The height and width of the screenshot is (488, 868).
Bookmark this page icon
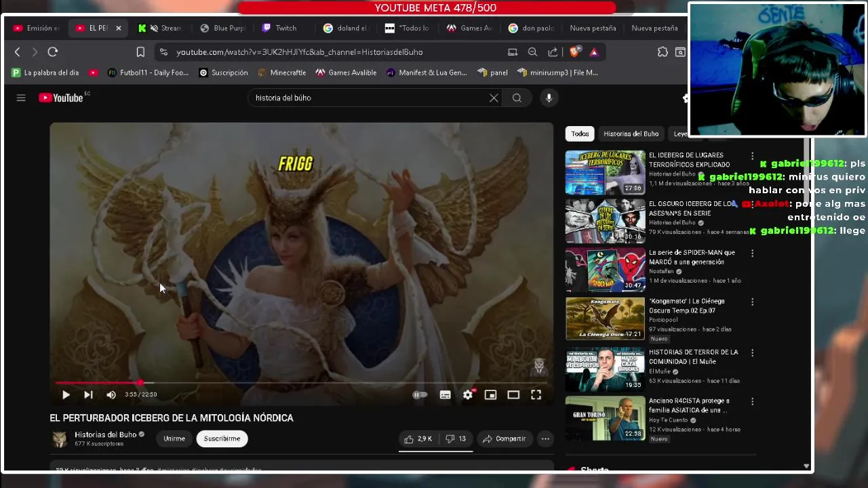tap(140, 52)
